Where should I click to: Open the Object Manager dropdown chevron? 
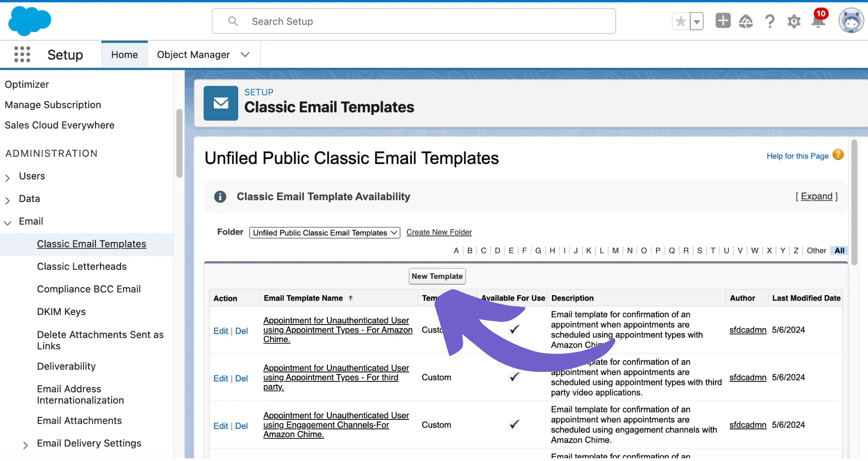click(x=245, y=55)
